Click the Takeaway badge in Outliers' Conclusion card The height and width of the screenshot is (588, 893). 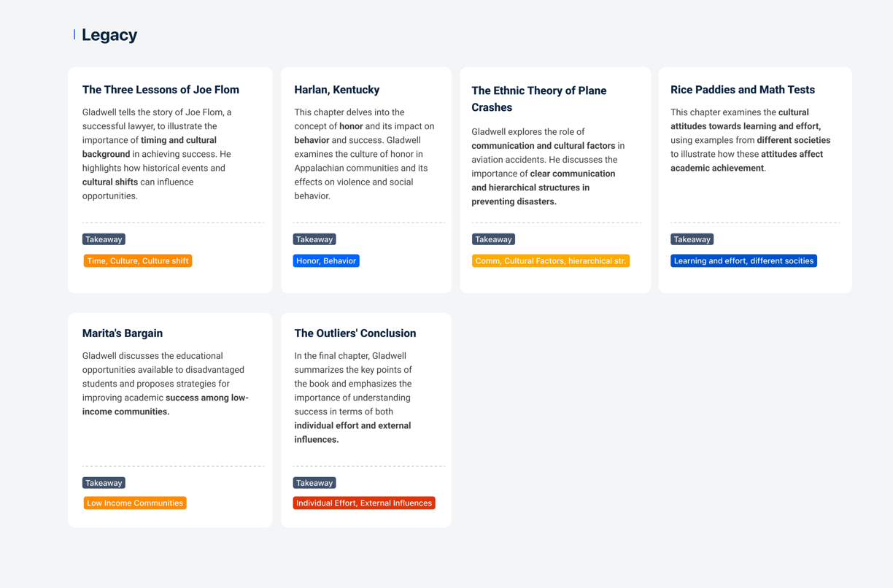pyautogui.click(x=314, y=483)
